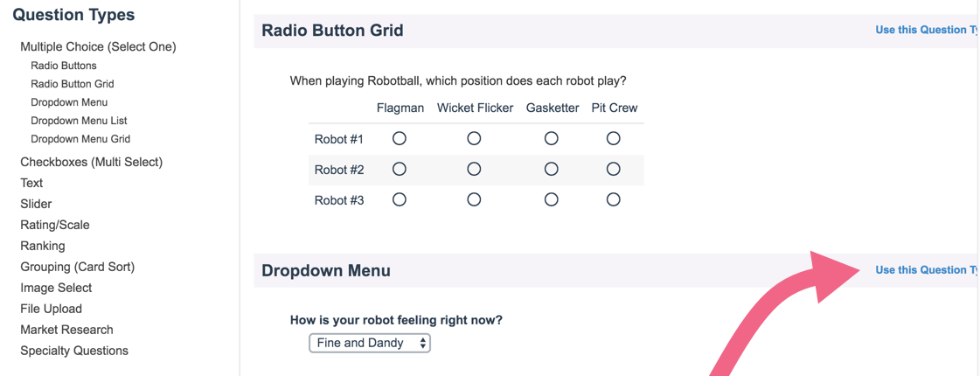Open the Image Select category
The image size is (980, 376).
point(56,288)
